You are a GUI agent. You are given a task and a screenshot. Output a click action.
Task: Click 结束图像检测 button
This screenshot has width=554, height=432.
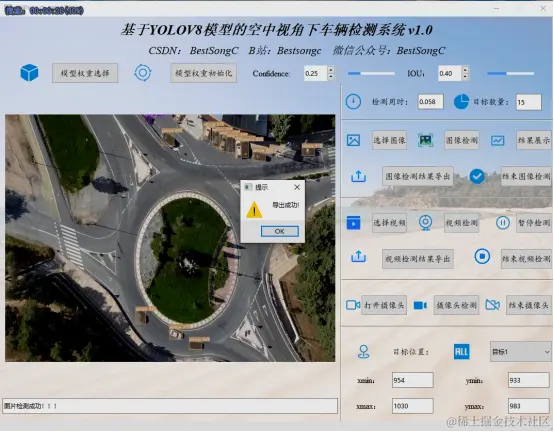(x=526, y=176)
